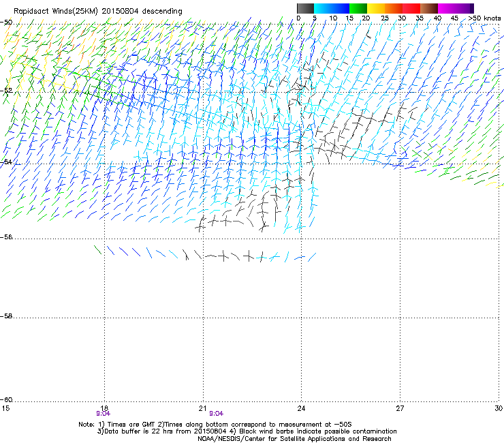Click the longitude 30 axis label
Viewport: 504px width, 443px height.
(x=499, y=408)
